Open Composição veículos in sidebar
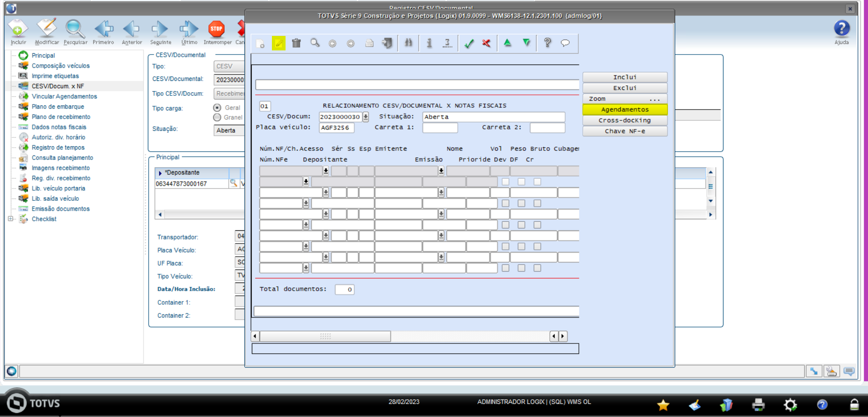The height and width of the screenshot is (417, 868). point(60,65)
